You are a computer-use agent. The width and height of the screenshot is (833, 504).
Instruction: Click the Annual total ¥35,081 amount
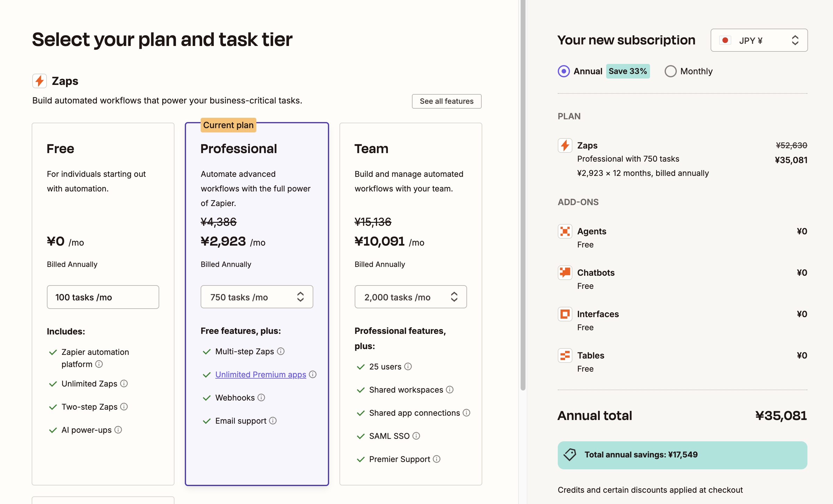[781, 416]
